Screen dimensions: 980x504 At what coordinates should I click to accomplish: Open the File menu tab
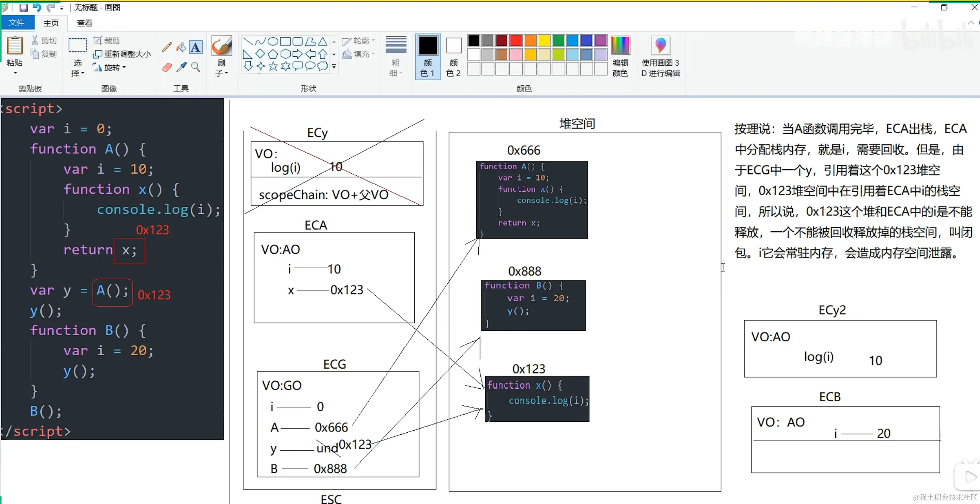coord(17,23)
